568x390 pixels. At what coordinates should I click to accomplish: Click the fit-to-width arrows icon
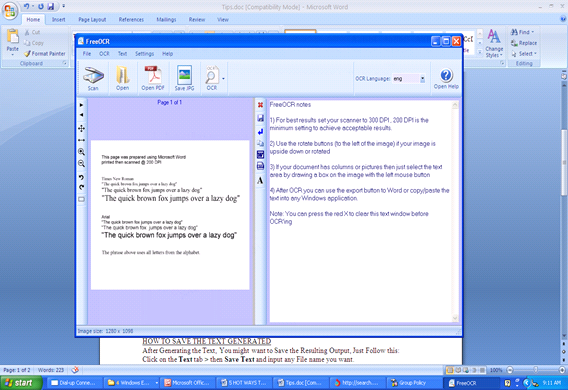click(x=82, y=140)
